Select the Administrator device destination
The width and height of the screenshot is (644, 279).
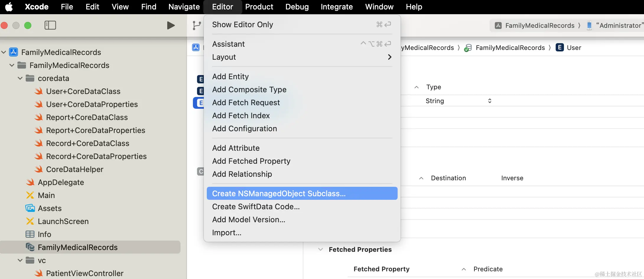pos(616,25)
